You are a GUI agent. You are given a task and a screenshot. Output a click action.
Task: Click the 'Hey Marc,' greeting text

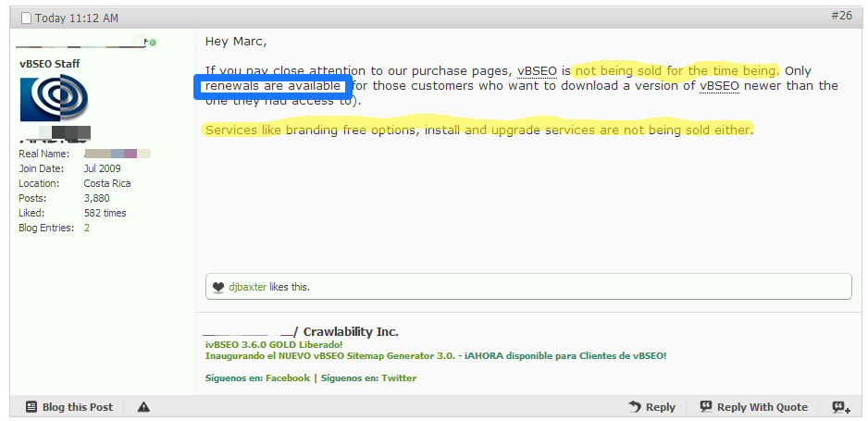pyautogui.click(x=236, y=42)
